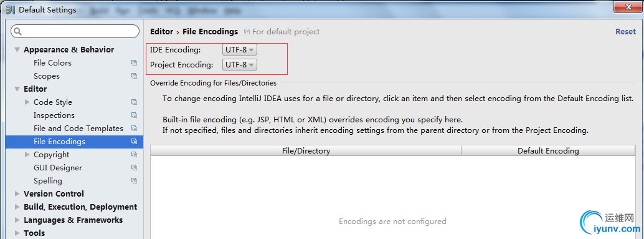Open the Project Encoding dropdown
The height and width of the screenshot is (239, 644).
240,64
